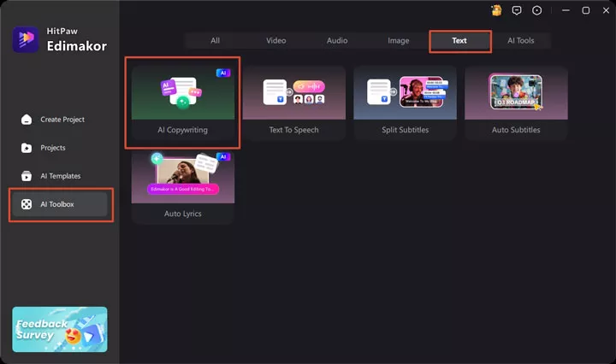Viewport: 616px width, 364px height.
Task: Open the gift box rewards icon
Action: pyautogui.click(x=496, y=10)
